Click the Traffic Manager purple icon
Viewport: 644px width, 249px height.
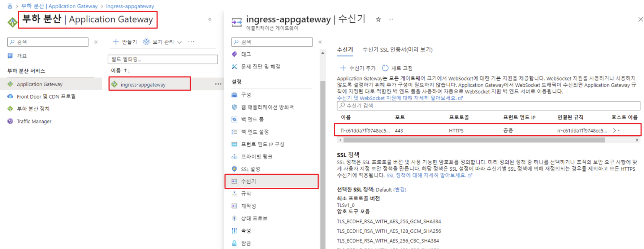(10, 121)
